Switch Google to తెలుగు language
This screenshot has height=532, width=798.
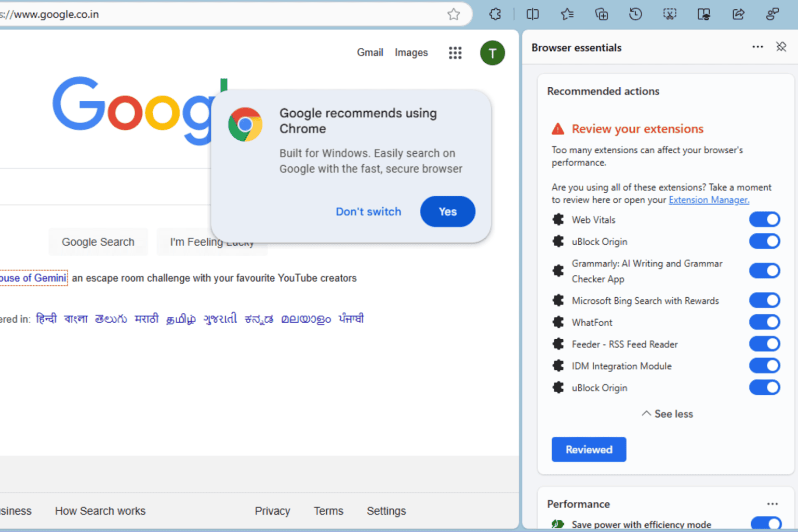(x=111, y=318)
